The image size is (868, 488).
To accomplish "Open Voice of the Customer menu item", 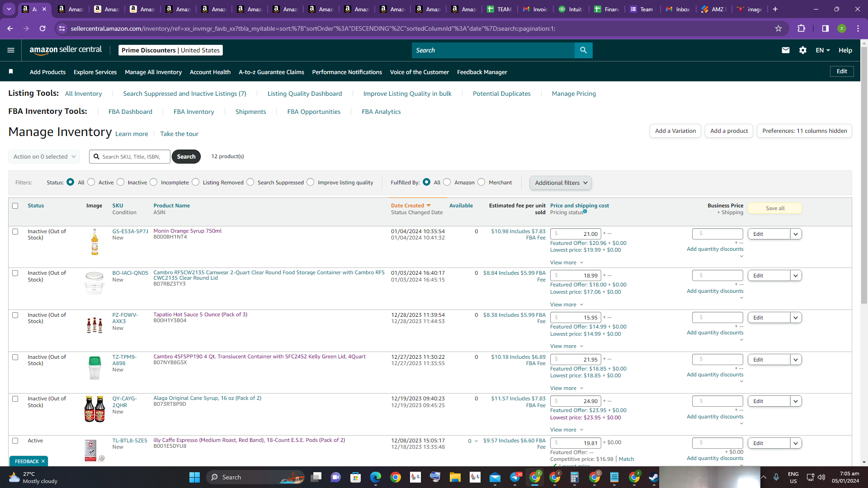I will point(420,72).
